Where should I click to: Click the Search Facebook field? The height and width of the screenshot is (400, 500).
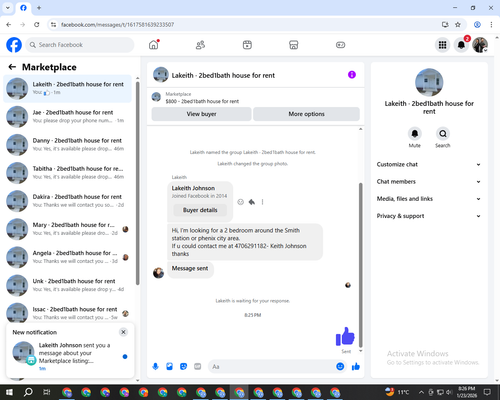point(80,45)
